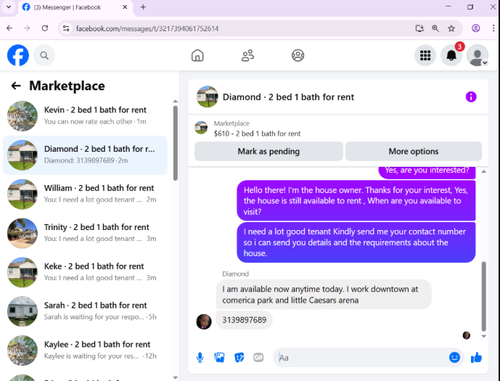Open the zoom magnifier in address bar

coord(435,28)
